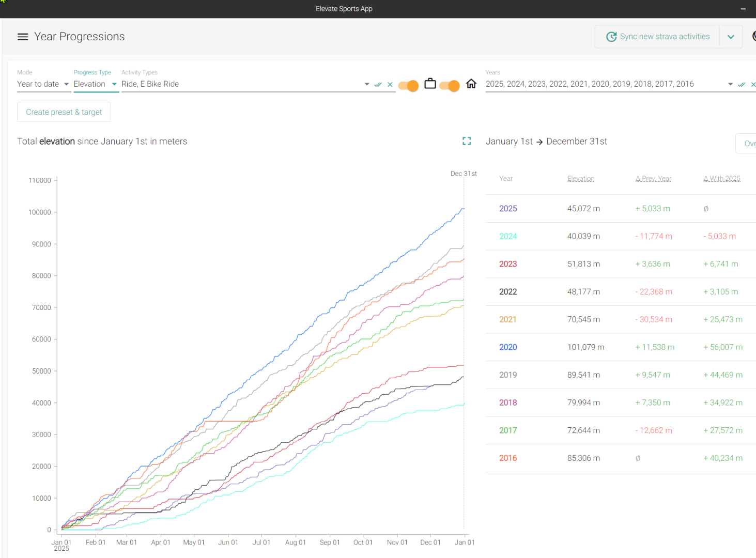Screen dimensions: 756x558
Task: Expand the chart to fullscreen
Action: click(x=467, y=141)
